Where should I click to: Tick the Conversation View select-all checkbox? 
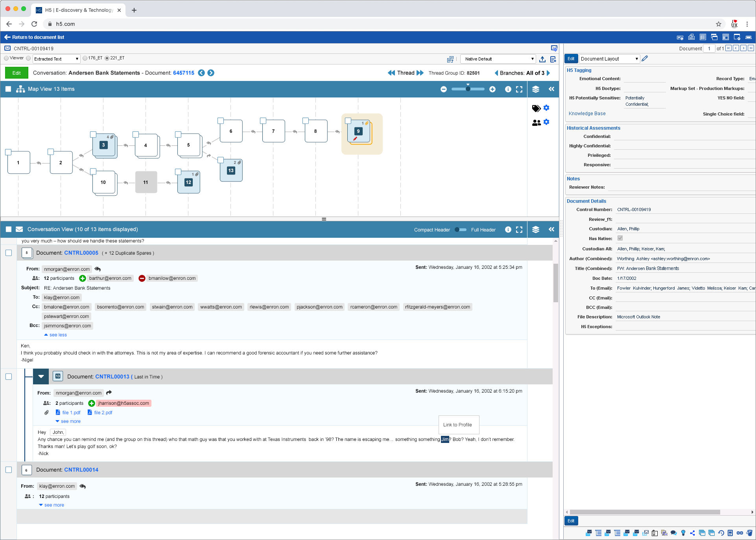pyautogui.click(x=8, y=230)
